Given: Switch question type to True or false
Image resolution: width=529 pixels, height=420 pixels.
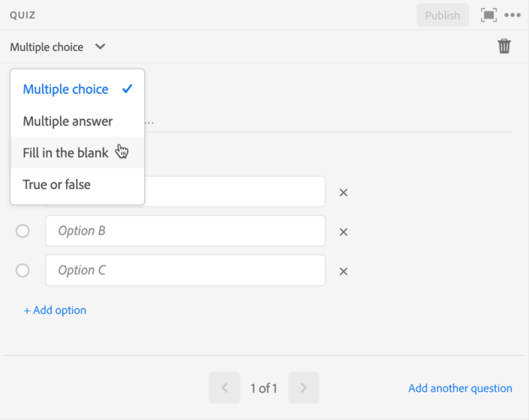Looking at the screenshot, I should (x=56, y=185).
